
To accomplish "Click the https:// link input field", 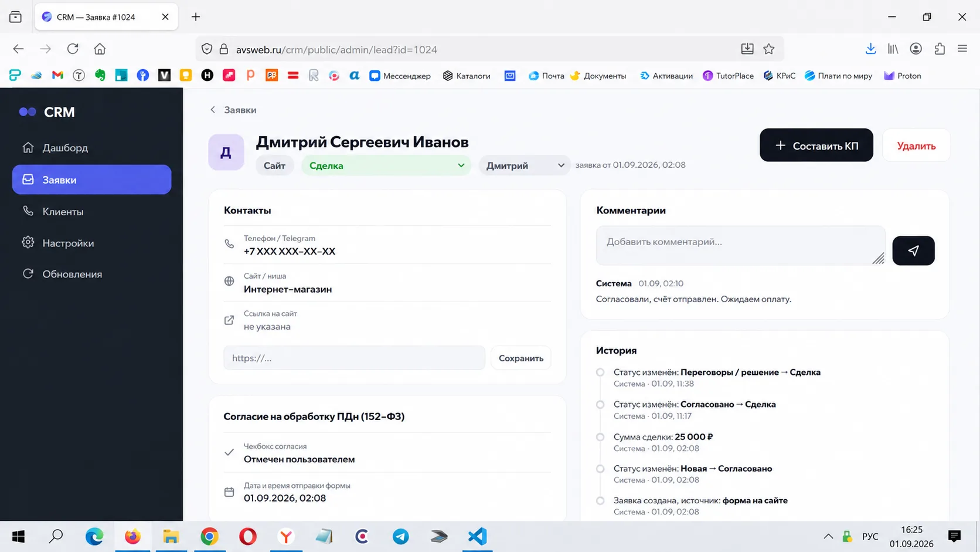I will click(354, 358).
